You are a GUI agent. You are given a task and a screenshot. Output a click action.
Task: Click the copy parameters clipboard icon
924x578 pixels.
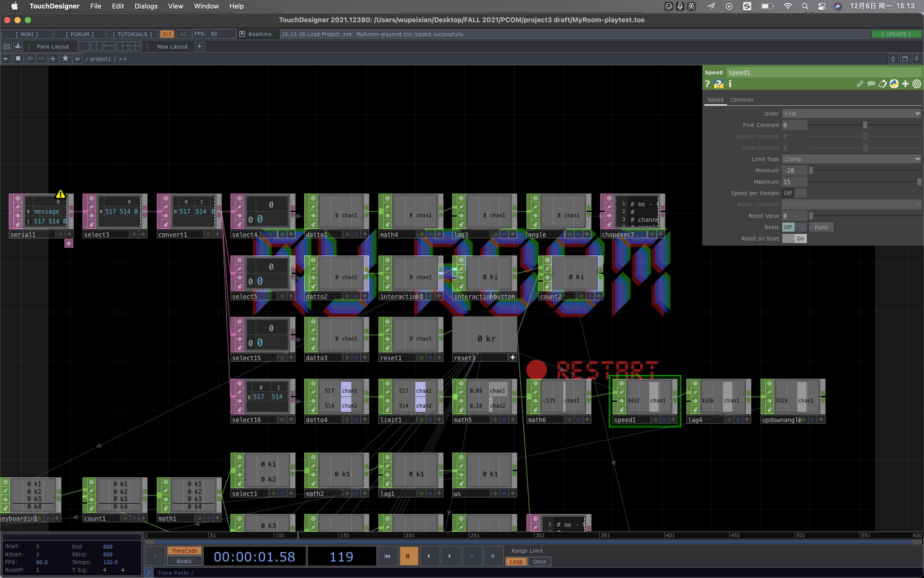pyautogui.click(x=882, y=84)
